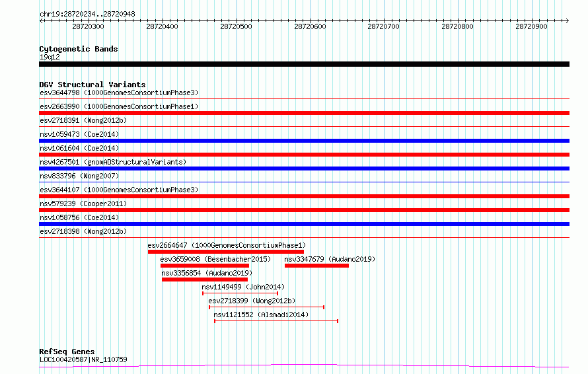The image size is (588, 374).
Task: Click esv2664647 (1000GenomesConsortiumPhase1) label
Action: pyautogui.click(x=227, y=245)
